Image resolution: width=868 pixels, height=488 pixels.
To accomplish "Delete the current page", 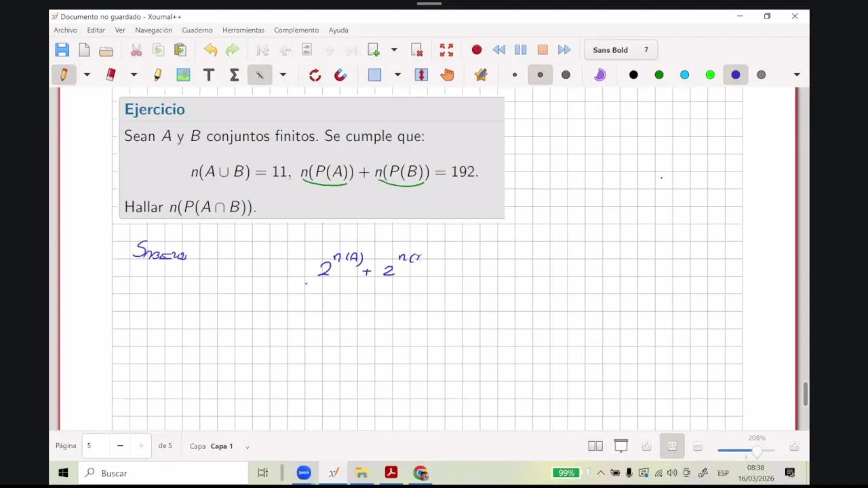I will coord(416,49).
